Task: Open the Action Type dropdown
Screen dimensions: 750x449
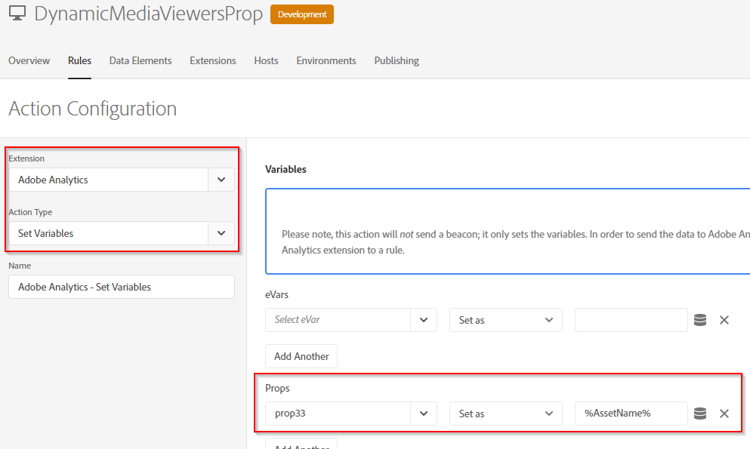Action: tap(221, 233)
